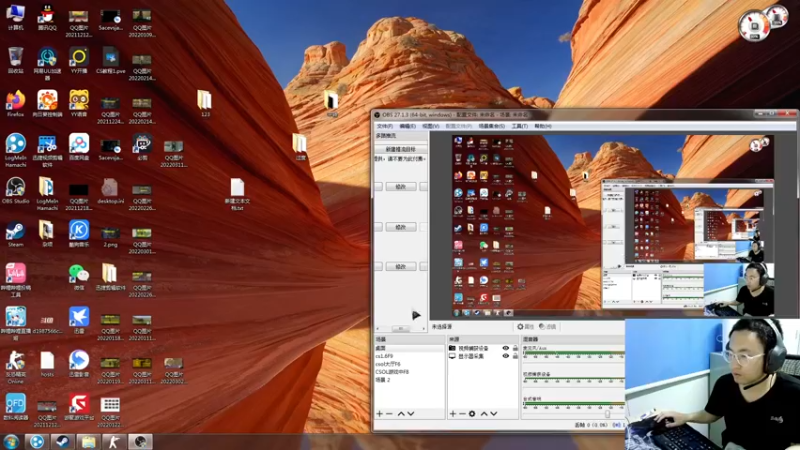Open the Windows Start orb

pos(11,442)
